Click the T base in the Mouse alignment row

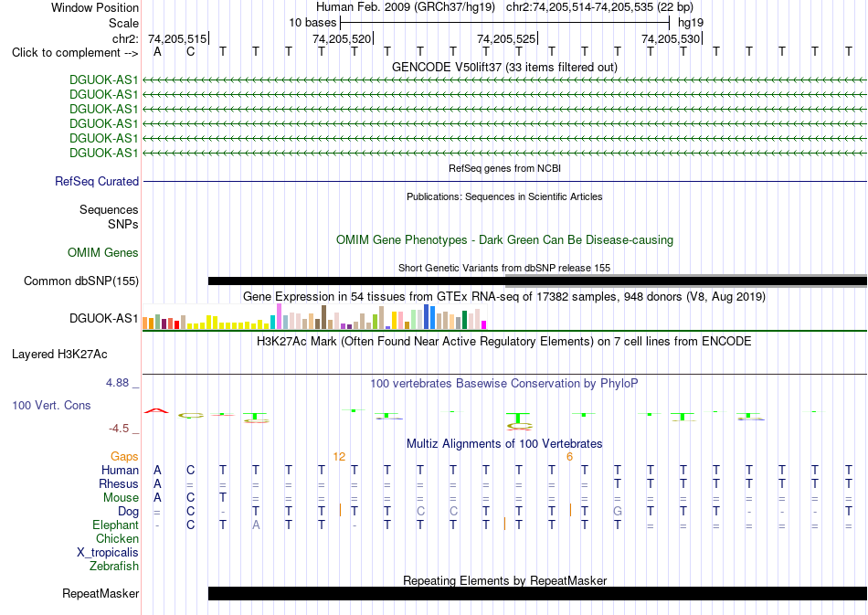[x=223, y=498]
